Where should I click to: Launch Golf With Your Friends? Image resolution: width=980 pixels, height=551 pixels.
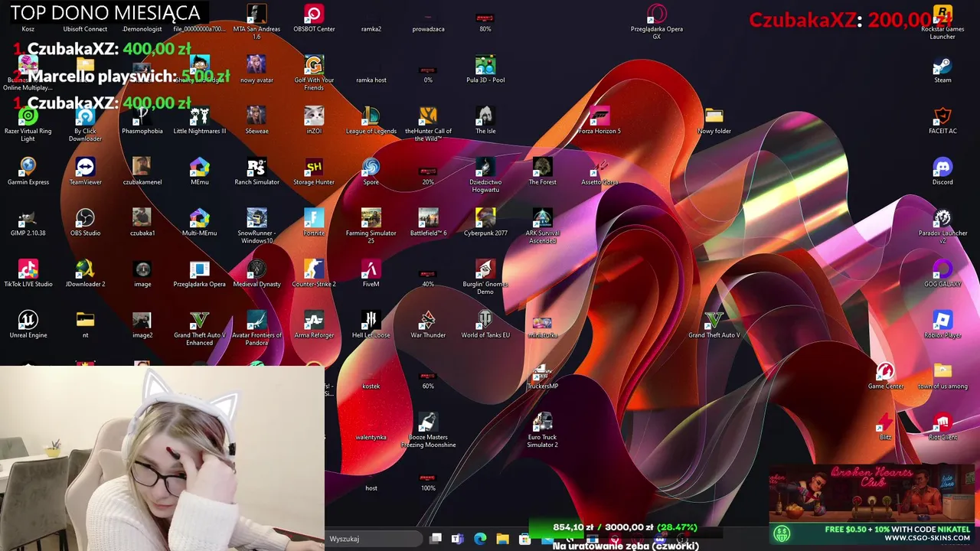[314, 66]
